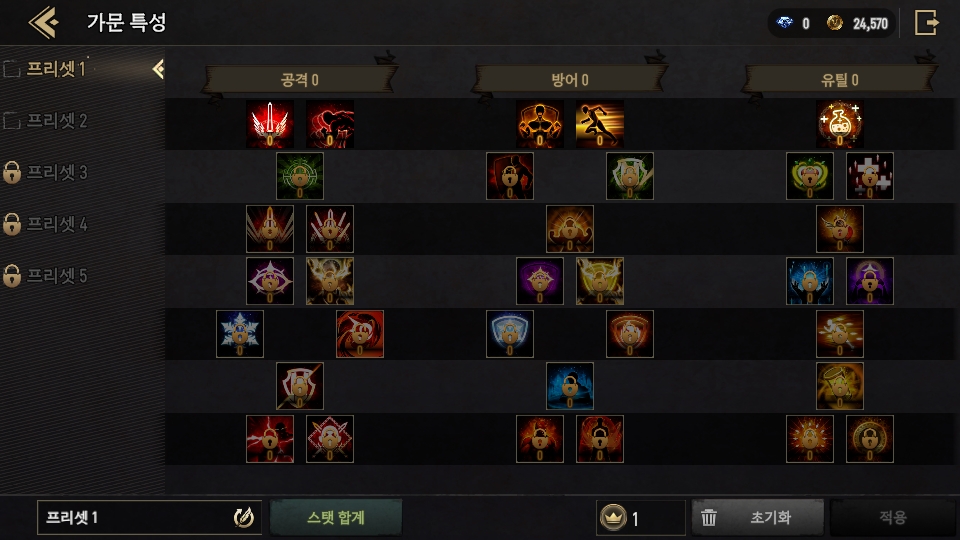
Task: Rename preset using the edit pencil icon
Action: coord(244,518)
